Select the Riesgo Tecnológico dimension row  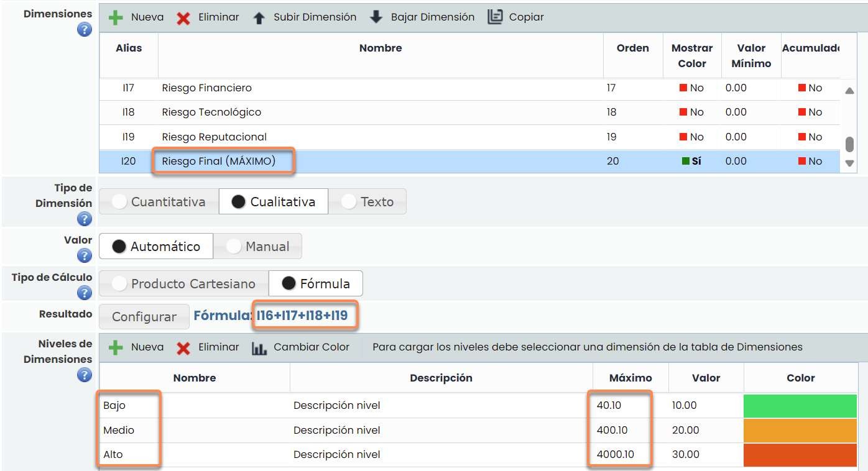coord(211,112)
